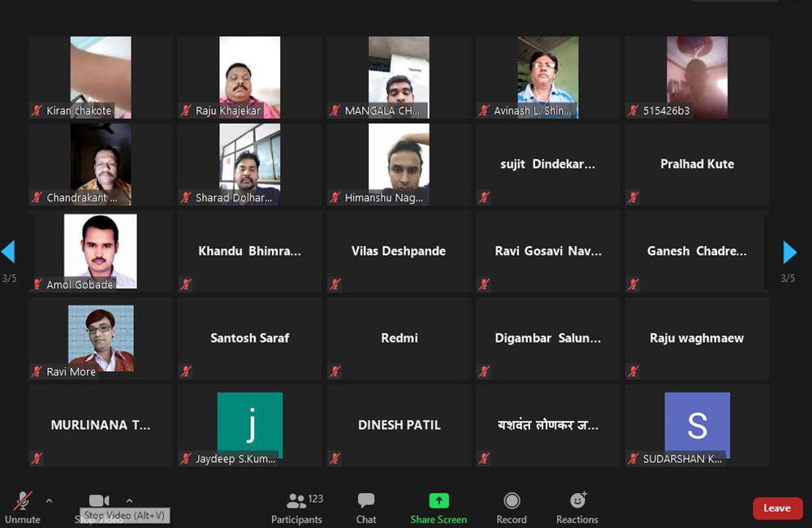Go to the previous gallery page with the left arrow
Viewport: 812px width, 528px height.
pyautogui.click(x=8, y=252)
